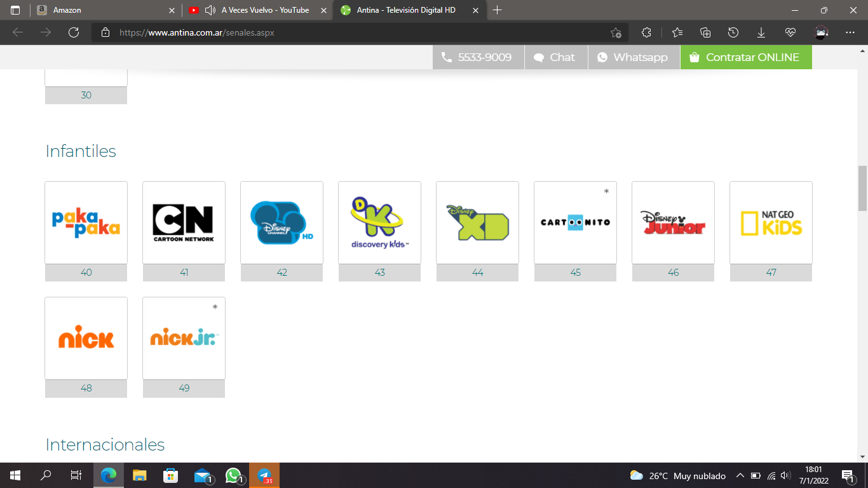Open Settings and more menu
The width and height of the screenshot is (868, 488).
point(850,32)
